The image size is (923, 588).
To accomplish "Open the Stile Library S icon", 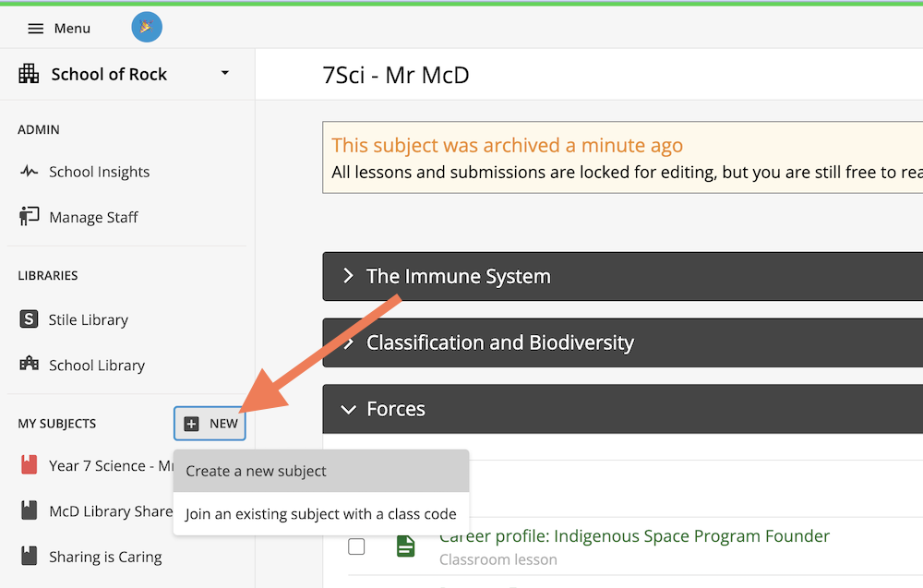I will pyautogui.click(x=29, y=319).
